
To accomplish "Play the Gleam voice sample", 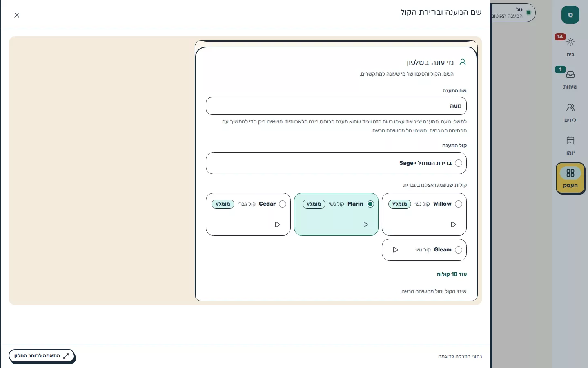I will [395, 250].
